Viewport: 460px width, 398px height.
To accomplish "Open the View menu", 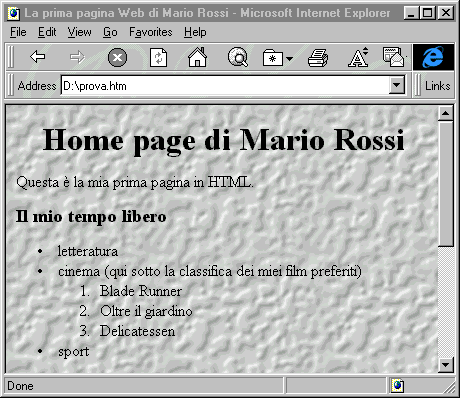I will pyautogui.click(x=79, y=32).
